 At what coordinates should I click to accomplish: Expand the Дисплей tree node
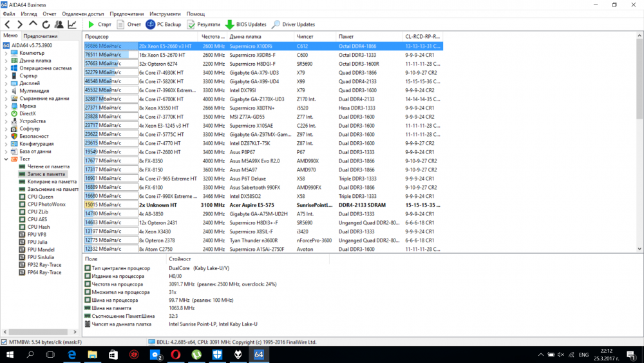(6, 83)
